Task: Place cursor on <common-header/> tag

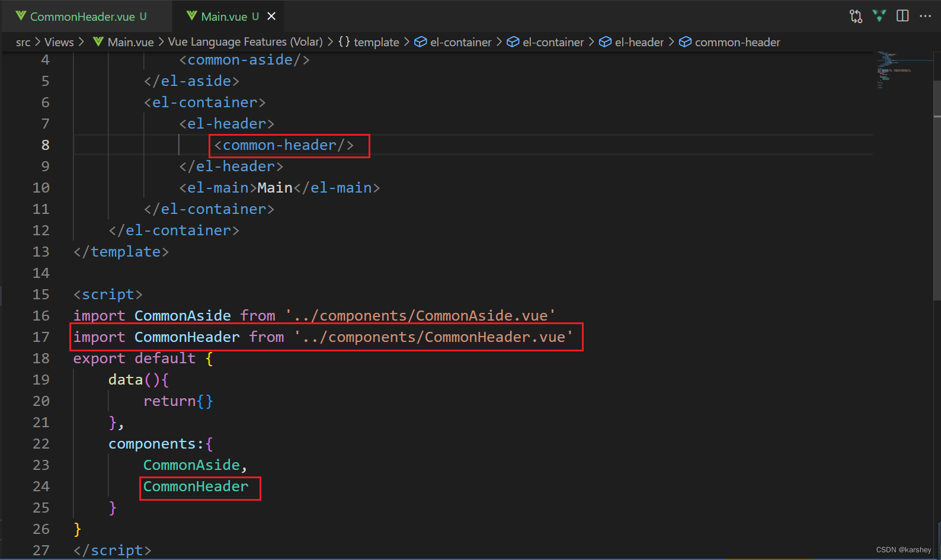Action: point(284,145)
